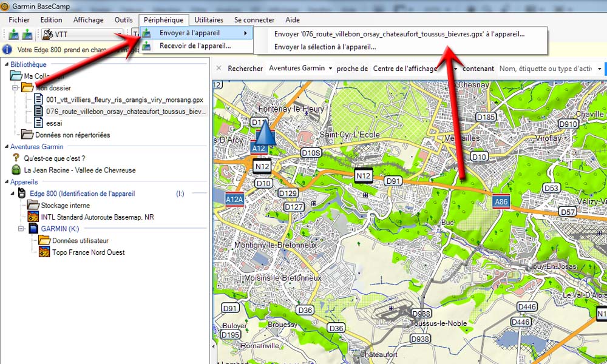This screenshot has width=607, height=364.
Task: Click the D91 road label near Buloyer
Action: click(x=230, y=308)
